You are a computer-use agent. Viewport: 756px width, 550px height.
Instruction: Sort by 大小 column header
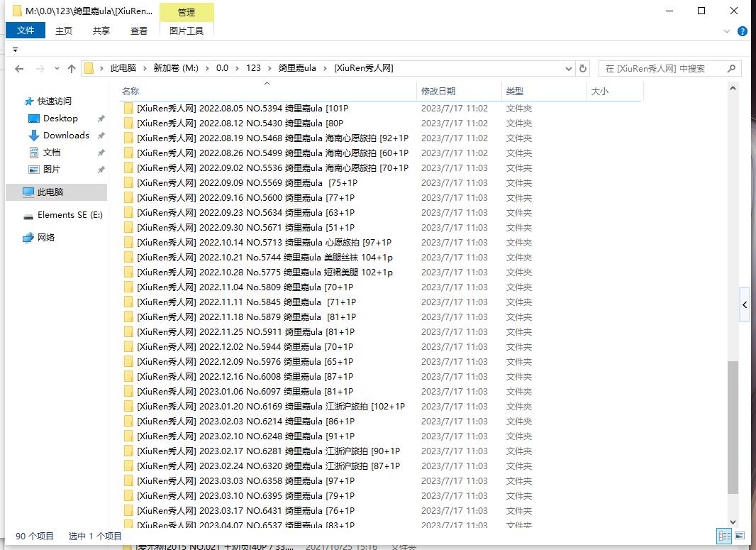[615, 91]
